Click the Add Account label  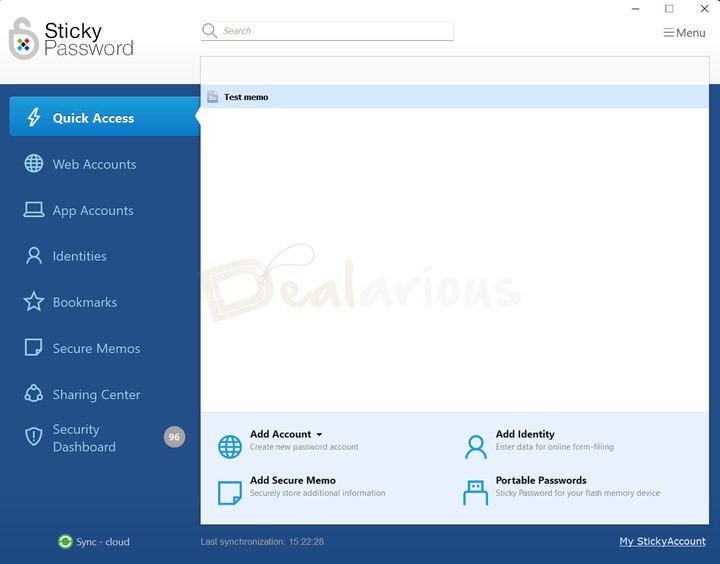click(281, 434)
